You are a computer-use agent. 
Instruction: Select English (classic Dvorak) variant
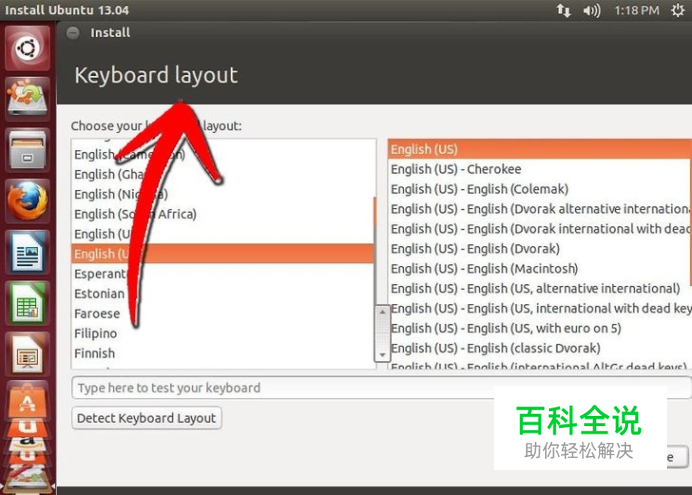pos(540,348)
